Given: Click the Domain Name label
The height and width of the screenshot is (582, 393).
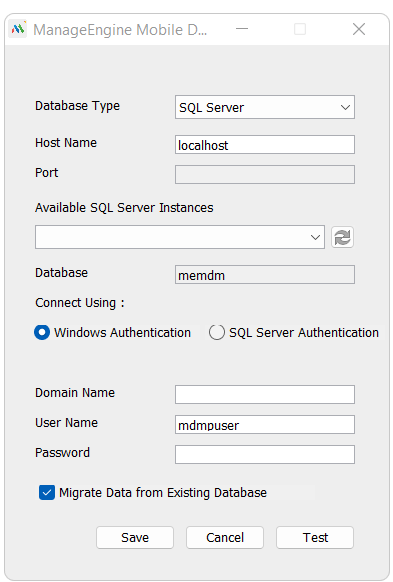Looking at the screenshot, I should 75,393.
